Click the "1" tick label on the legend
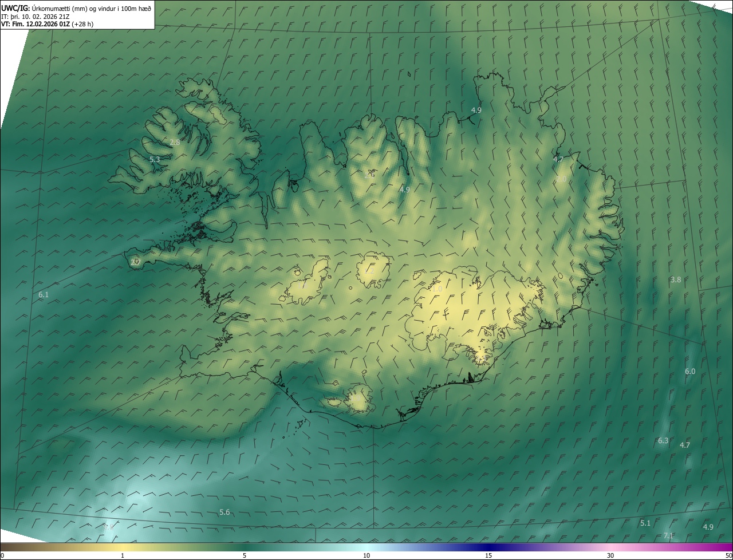The height and width of the screenshot is (560, 733). pos(123,555)
